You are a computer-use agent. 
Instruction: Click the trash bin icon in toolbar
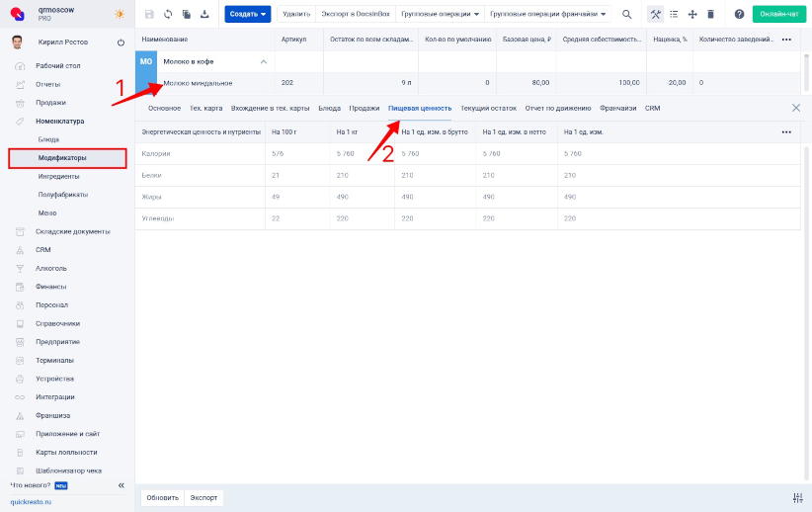coord(710,15)
